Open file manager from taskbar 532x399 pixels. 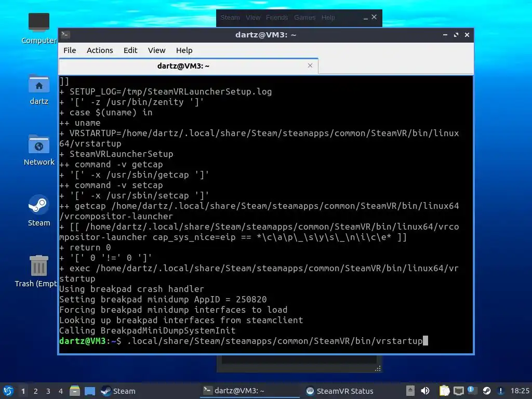coord(75,391)
